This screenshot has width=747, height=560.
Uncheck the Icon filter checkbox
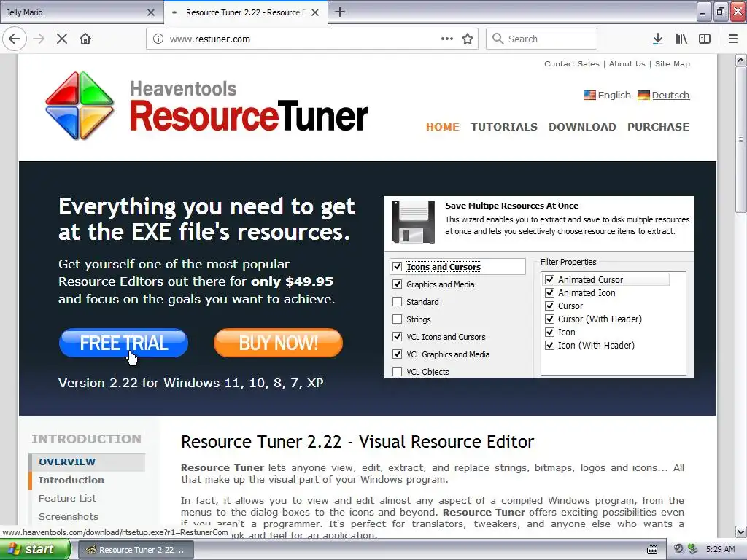tap(550, 332)
